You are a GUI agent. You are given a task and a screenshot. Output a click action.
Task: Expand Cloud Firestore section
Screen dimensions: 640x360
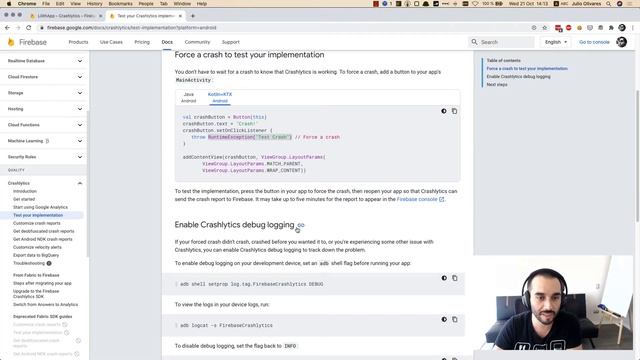coord(44,77)
